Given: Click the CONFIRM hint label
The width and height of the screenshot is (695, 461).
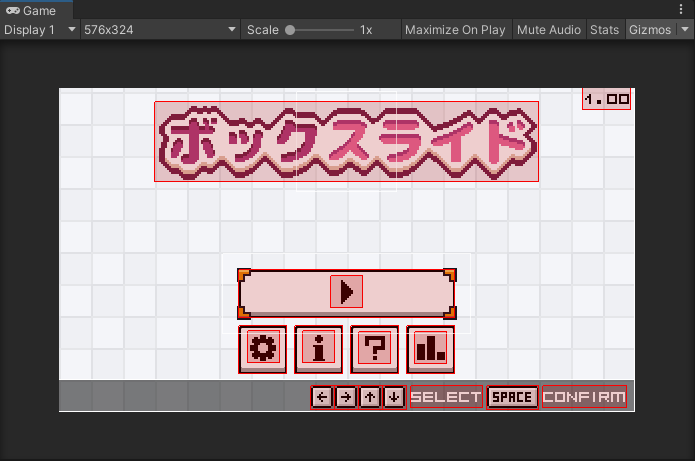Looking at the screenshot, I should pos(584,397).
